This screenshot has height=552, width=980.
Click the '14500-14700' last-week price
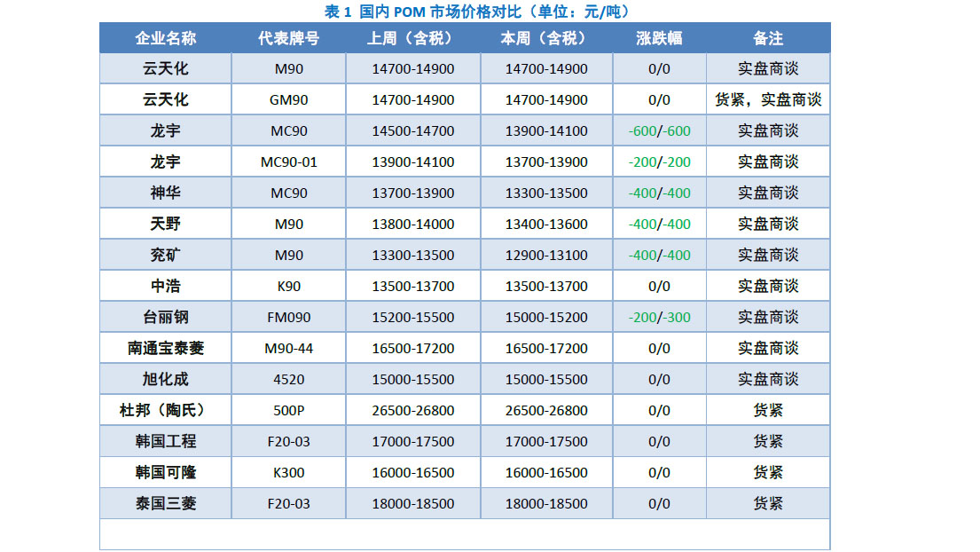tap(413, 131)
